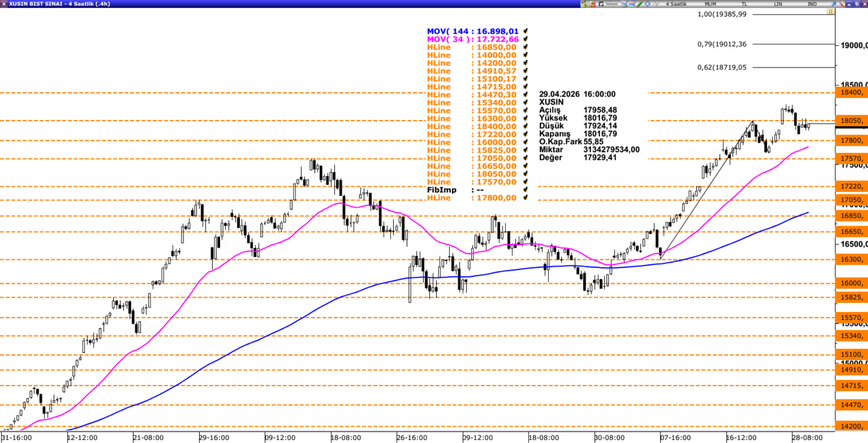The height and width of the screenshot is (443, 868).
Task: Open the wrench and screwdriver settings icon
Action: click(x=841, y=4)
